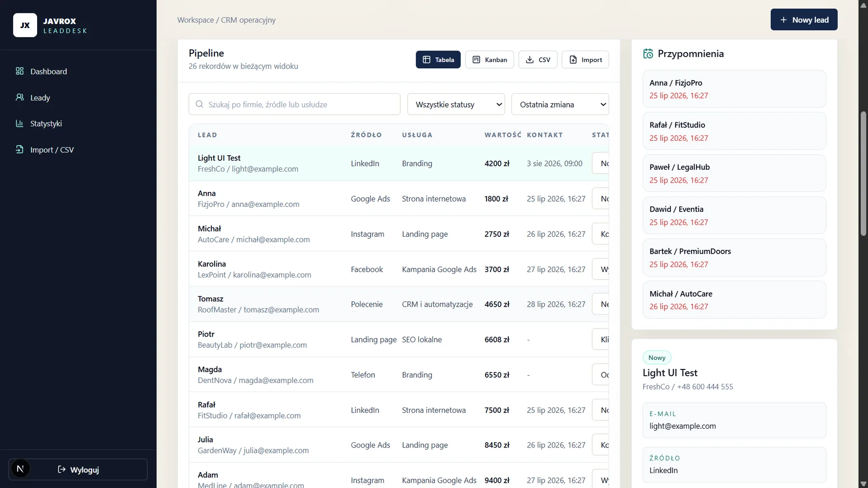Click the calendar icon beside Przypomnienia

pyautogui.click(x=648, y=54)
